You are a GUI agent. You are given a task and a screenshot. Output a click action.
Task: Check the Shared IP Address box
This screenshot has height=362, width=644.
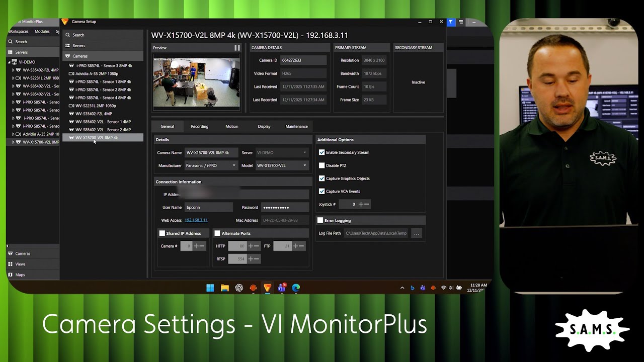tap(162, 233)
